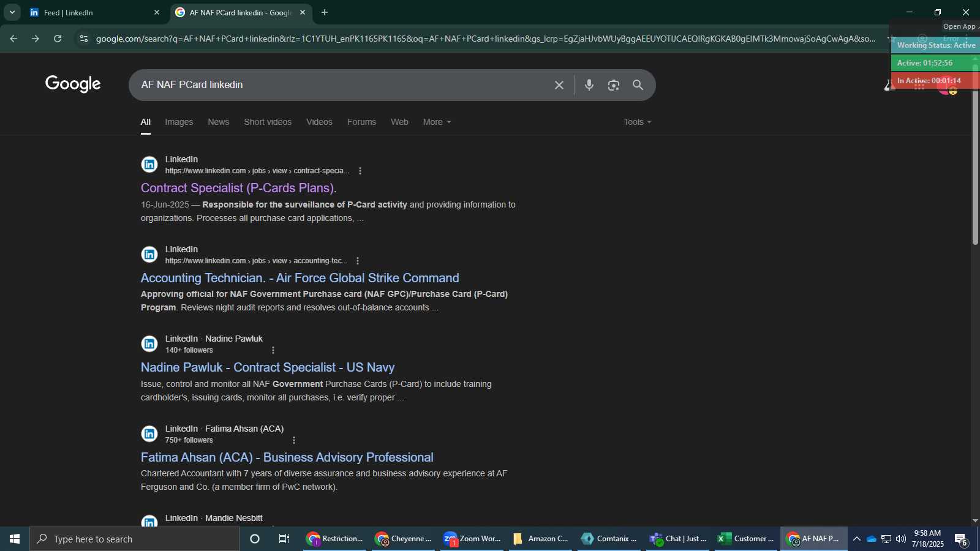Open Zoom Workplace from the taskbar
This screenshot has height=551, width=980.
coord(472,539)
